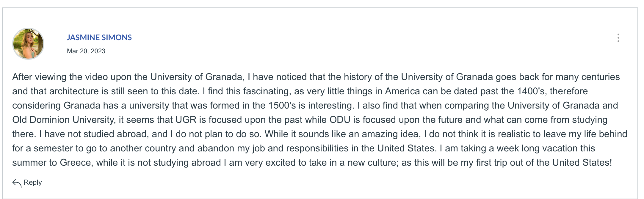644x199 pixels.
Task: Click the word "fascinating" in the post
Action: pos(266,91)
